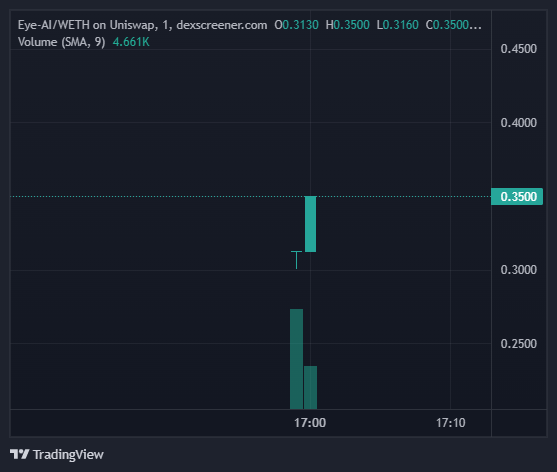Select the Volume (SMA, 9) indicator label
Image resolution: width=557 pixels, height=472 pixels.
pos(61,42)
